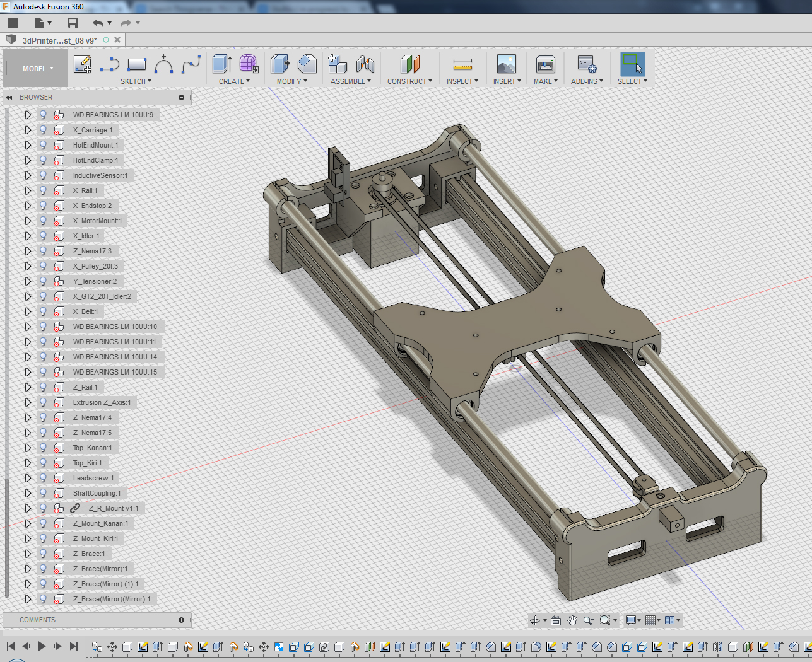Expand the Y_Tensioner:2 node
The image size is (812, 662).
[28, 281]
